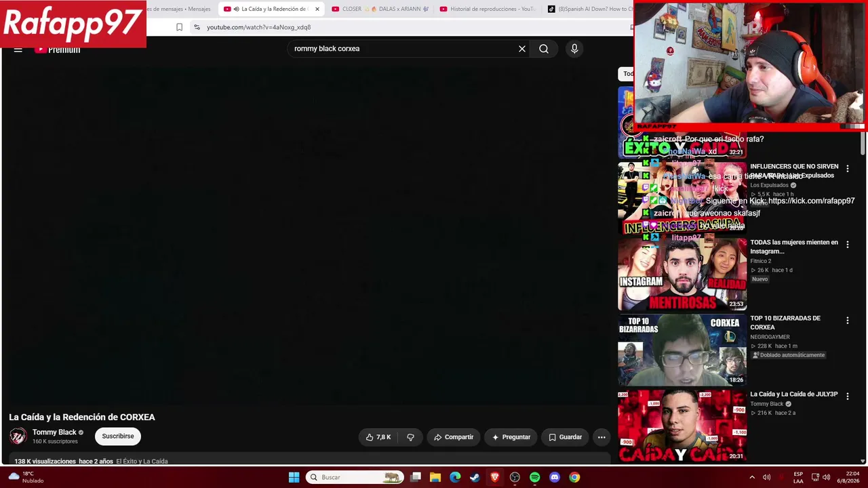Open the YouTube hamburger guide menu
Screen dimensions: 868x488
pos(18,49)
